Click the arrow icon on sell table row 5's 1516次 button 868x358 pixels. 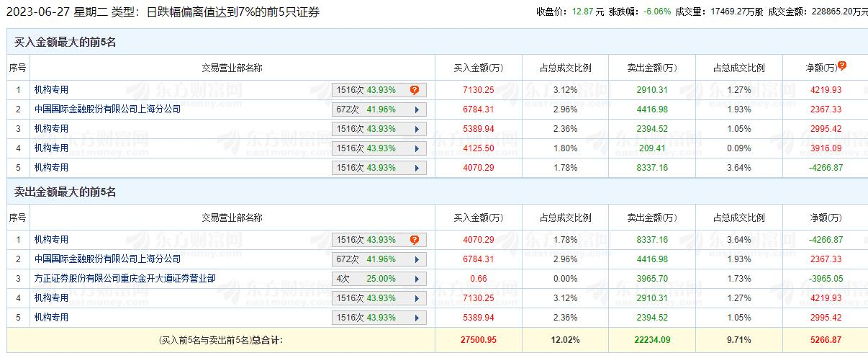coord(416,318)
